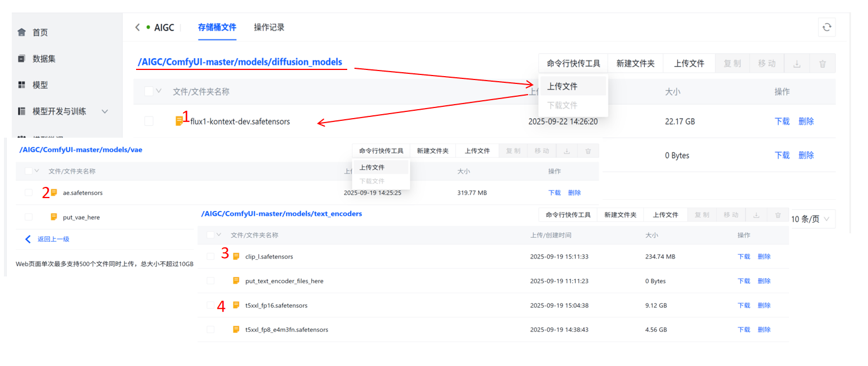The width and height of the screenshot is (868, 366).
Task: Switch to the 存储桶文件 tab
Action: [x=217, y=27]
